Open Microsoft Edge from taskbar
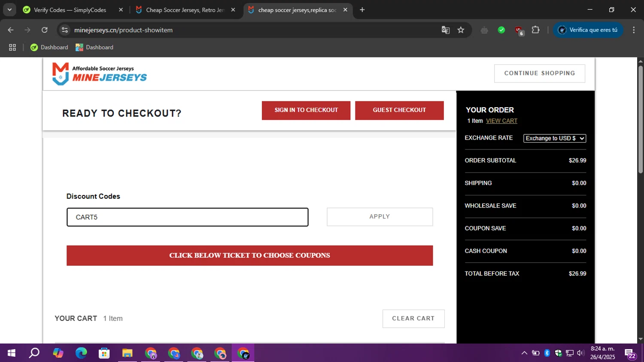This screenshot has width=644, height=362. click(81, 353)
